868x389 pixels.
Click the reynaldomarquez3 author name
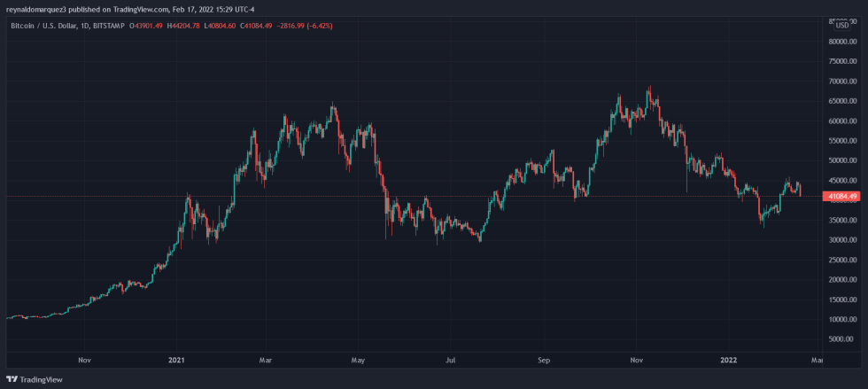point(38,8)
